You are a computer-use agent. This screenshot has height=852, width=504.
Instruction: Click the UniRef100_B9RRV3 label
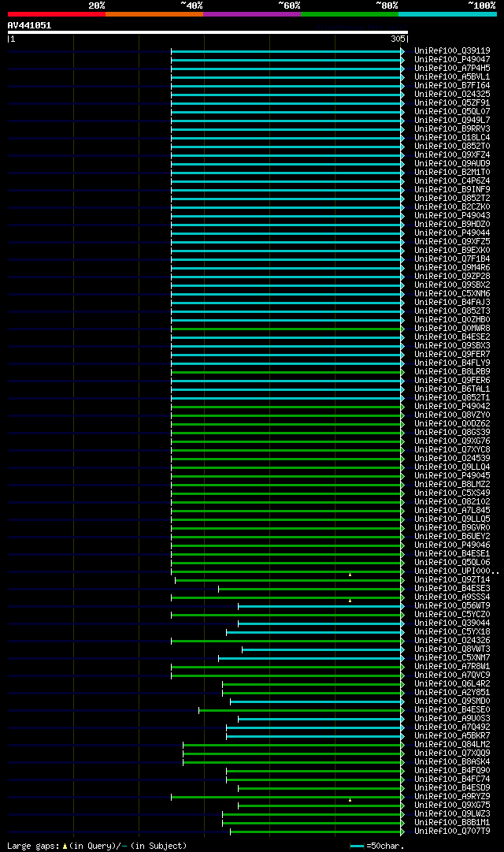[x=452, y=128]
